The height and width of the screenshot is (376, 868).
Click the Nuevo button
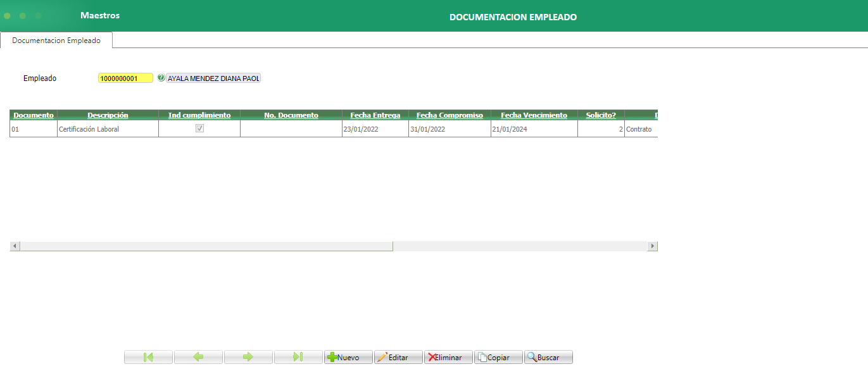[348, 357]
